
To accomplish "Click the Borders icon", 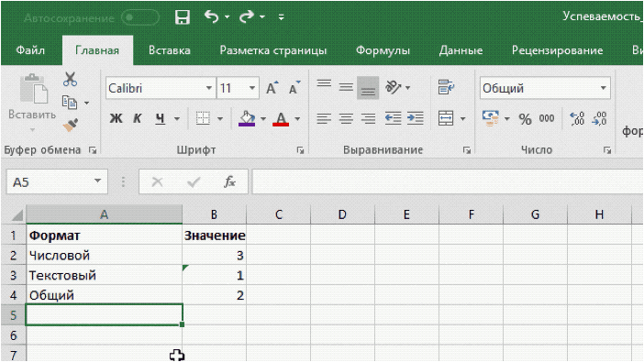I will (x=203, y=118).
